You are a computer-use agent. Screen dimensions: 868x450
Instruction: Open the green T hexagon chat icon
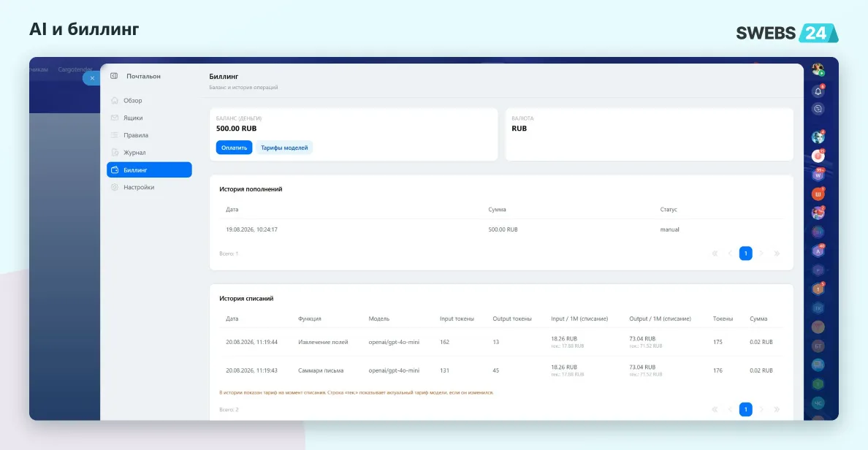coord(818,384)
